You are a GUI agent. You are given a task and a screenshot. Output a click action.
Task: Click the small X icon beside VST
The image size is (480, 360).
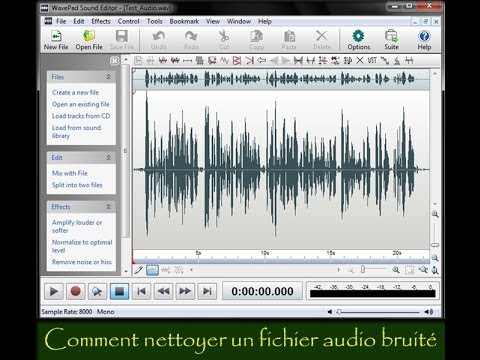(360, 60)
